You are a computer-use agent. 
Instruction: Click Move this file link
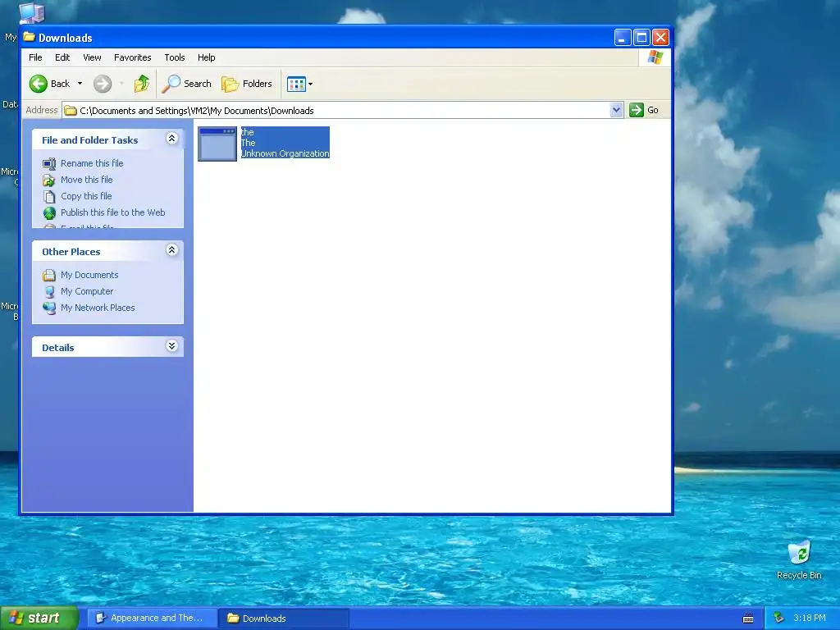pos(86,180)
